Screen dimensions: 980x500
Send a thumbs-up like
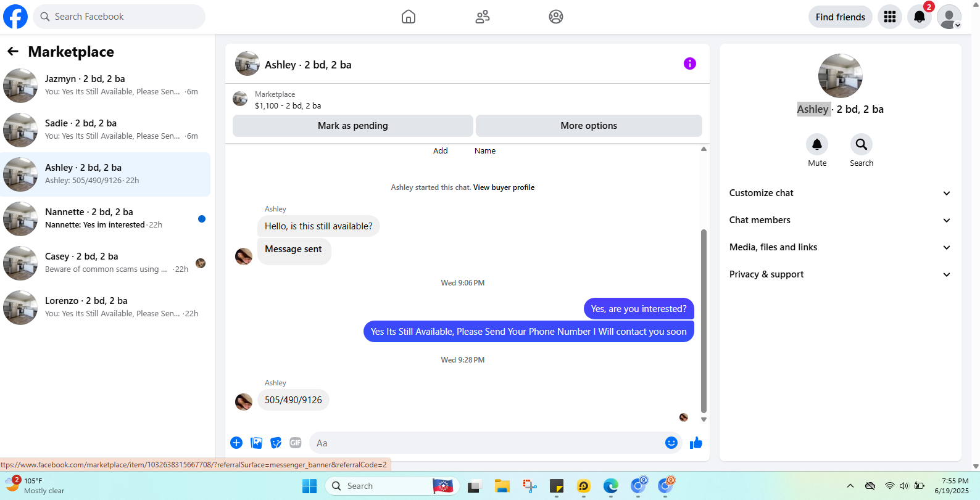click(696, 443)
